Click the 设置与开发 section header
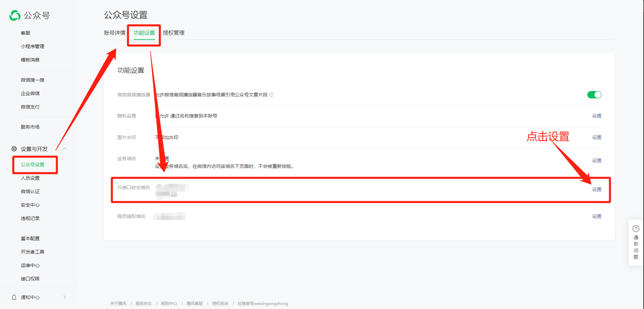This screenshot has width=644, height=309. point(34,149)
